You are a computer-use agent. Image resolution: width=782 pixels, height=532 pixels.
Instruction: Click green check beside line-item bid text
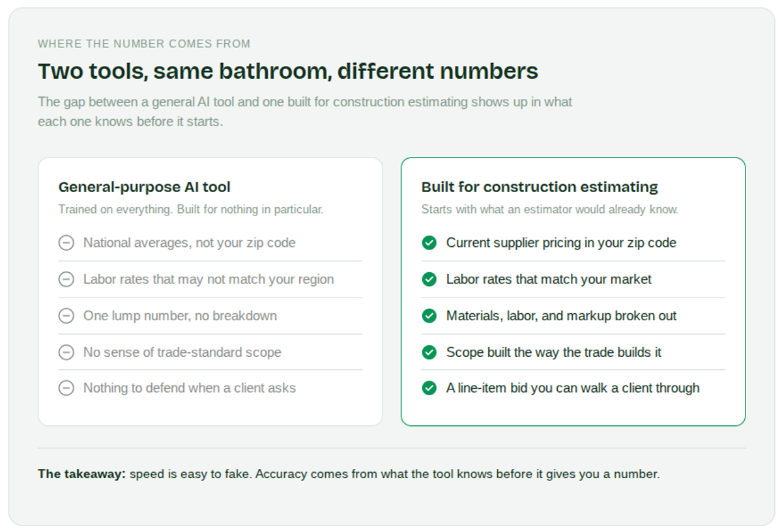tap(429, 388)
